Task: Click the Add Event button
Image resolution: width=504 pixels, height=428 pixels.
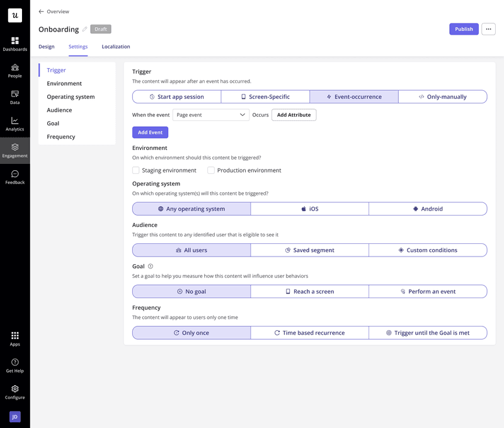Action: click(x=150, y=132)
